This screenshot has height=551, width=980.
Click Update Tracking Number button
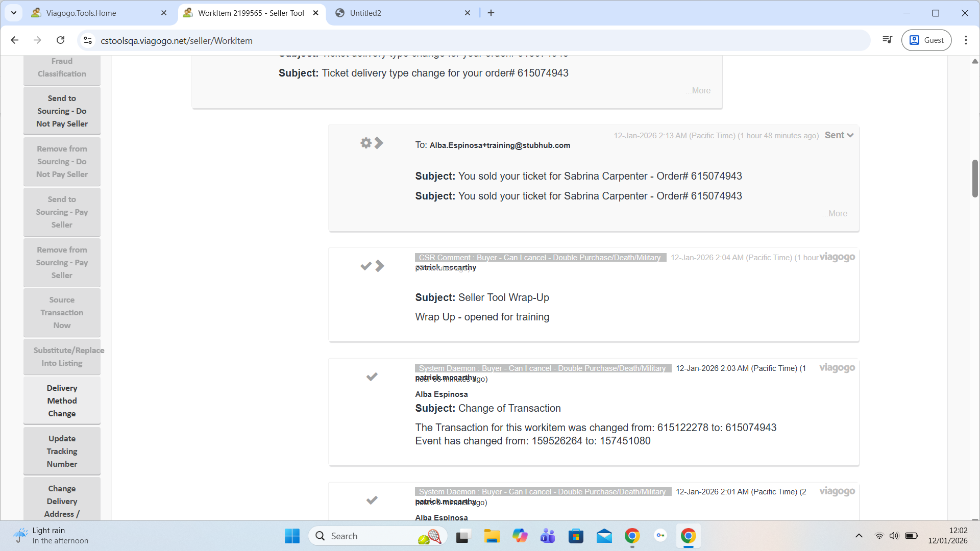tap(62, 451)
